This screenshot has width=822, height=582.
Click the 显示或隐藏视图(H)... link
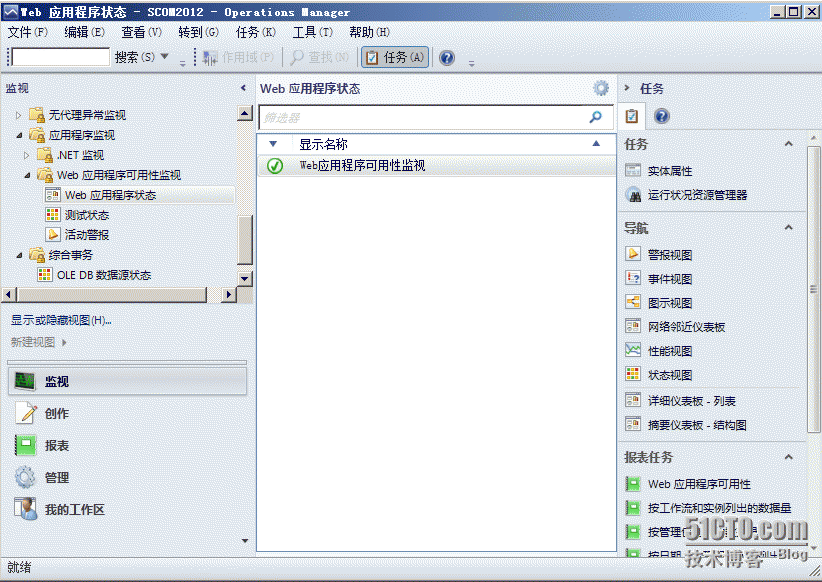click(61, 320)
